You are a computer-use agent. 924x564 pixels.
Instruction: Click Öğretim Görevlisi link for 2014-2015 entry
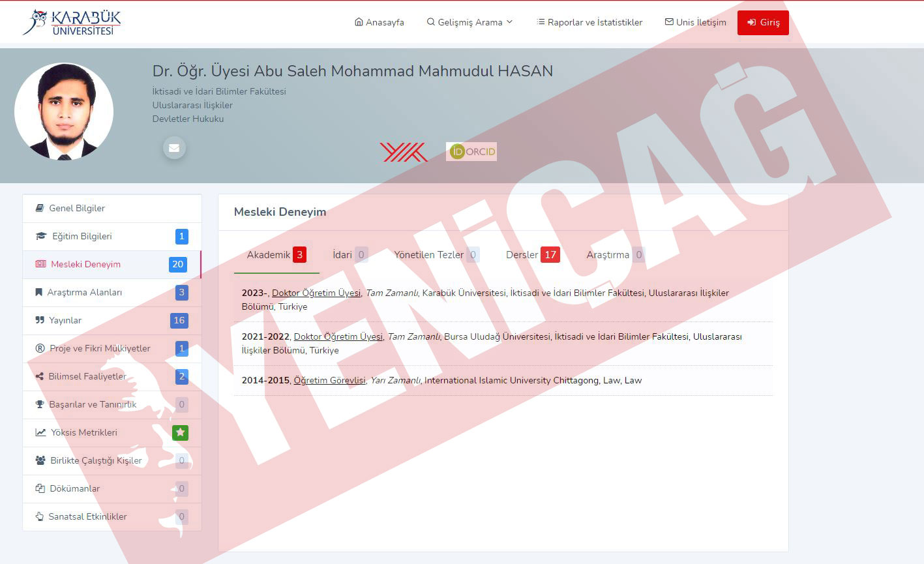pyautogui.click(x=329, y=380)
